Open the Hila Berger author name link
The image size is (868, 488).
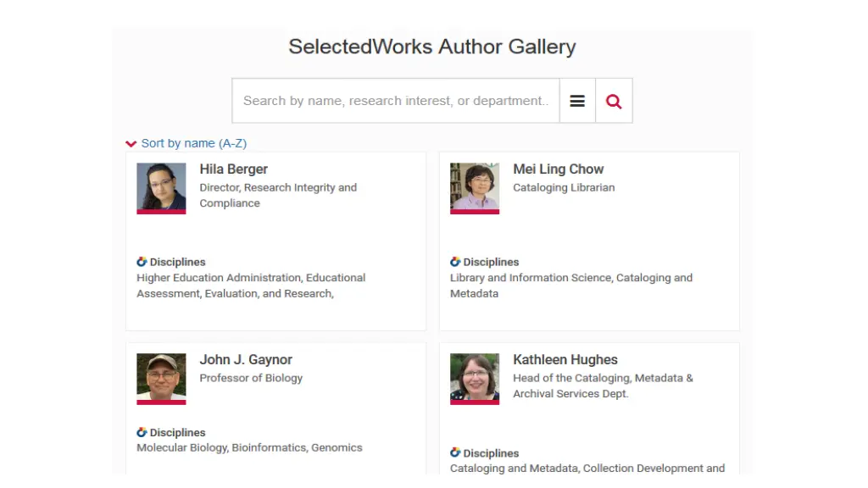[x=234, y=169]
